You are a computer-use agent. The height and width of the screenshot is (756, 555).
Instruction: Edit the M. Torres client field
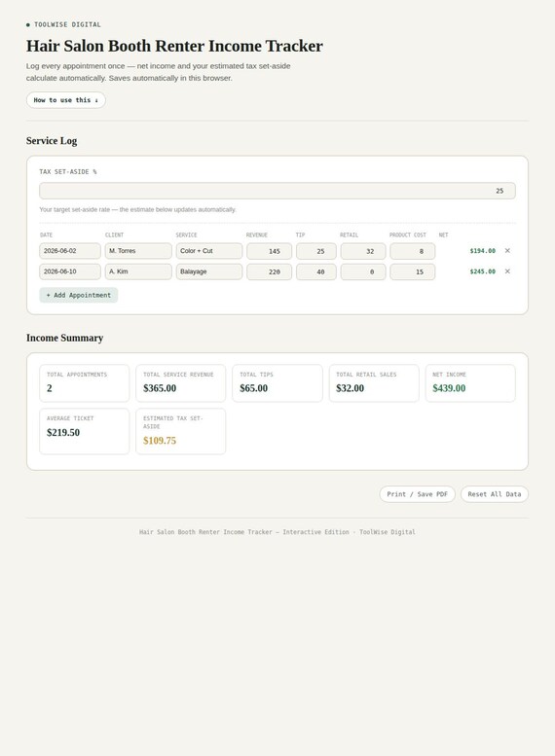(x=138, y=251)
